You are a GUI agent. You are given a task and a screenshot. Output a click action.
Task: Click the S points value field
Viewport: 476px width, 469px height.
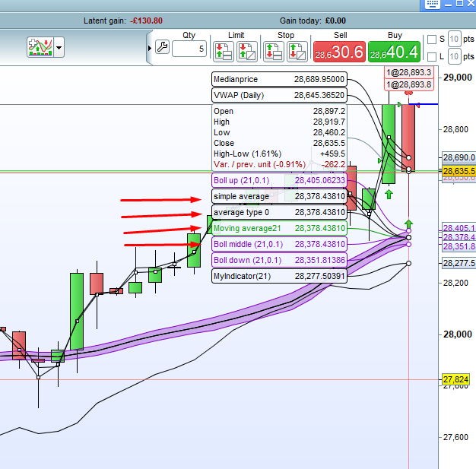tap(454, 39)
